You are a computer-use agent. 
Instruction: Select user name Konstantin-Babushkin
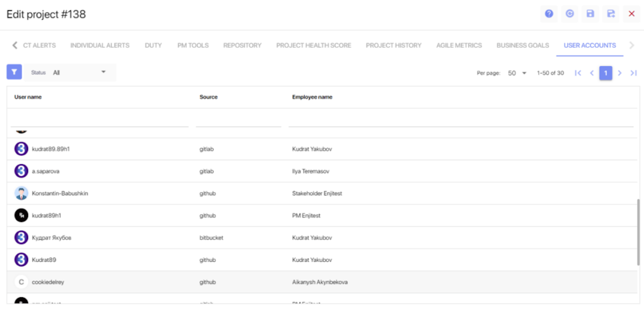pos(60,193)
